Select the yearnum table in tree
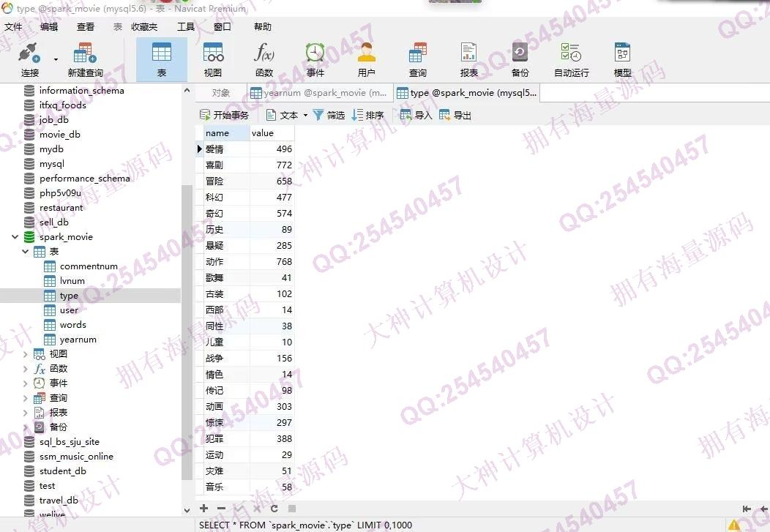This screenshot has width=770, height=532. 78,340
